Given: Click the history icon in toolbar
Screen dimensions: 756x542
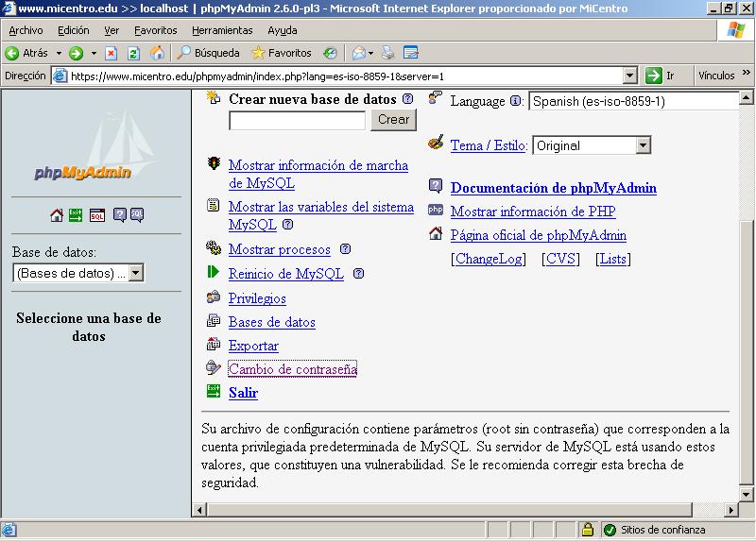Looking at the screenshot, I should 330,53.
